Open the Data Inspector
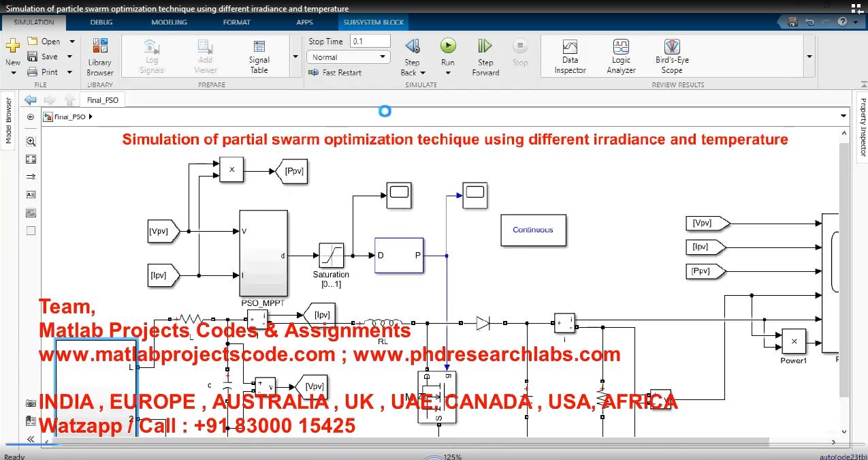 coord(570,57)
